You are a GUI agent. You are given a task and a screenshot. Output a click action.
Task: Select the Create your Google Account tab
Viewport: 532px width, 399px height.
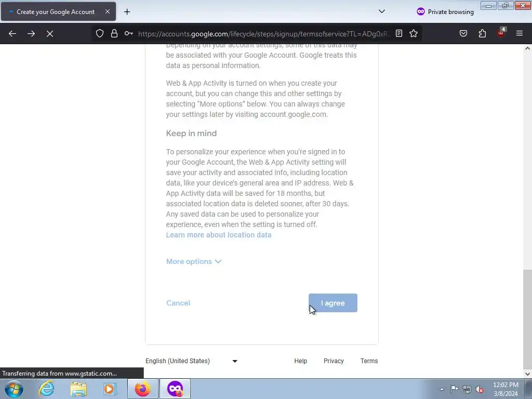[58, 12]
